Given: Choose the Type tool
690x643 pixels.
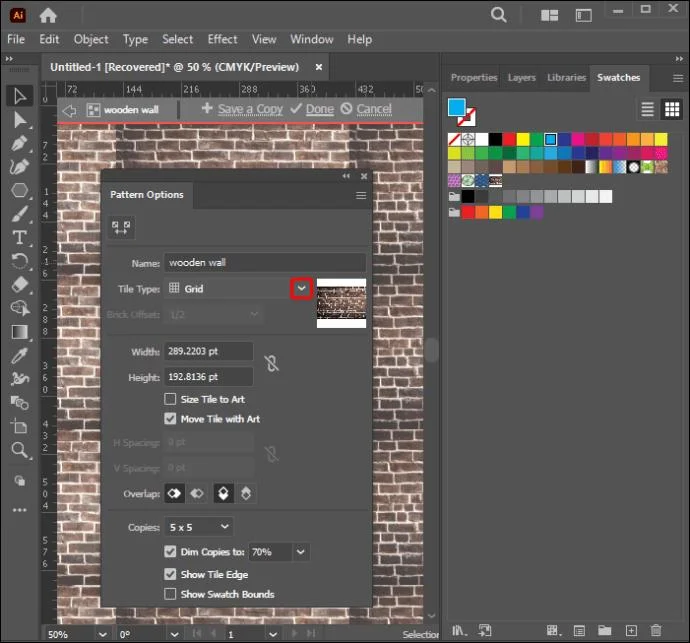Looking at the screenshot, I should (x=19, y=238).
